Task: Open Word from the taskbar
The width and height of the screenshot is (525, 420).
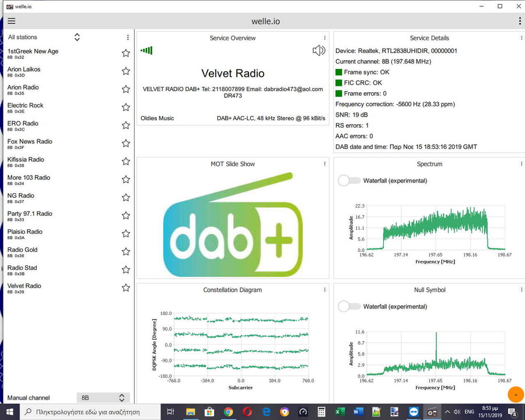Action: (358, 412)
